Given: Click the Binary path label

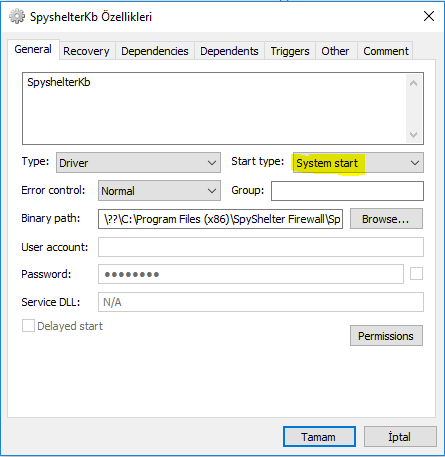Looking at the screenshot, I should [51, 218].
